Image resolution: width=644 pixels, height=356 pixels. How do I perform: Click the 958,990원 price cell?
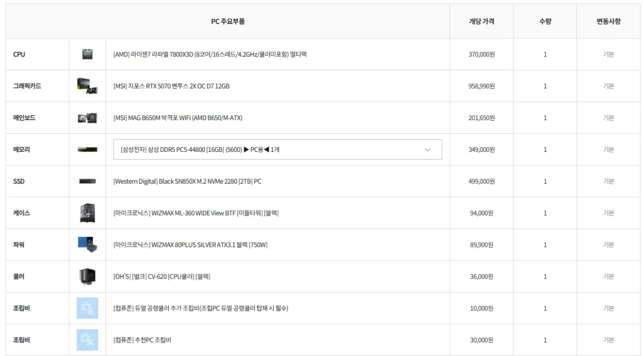point(481,86)
